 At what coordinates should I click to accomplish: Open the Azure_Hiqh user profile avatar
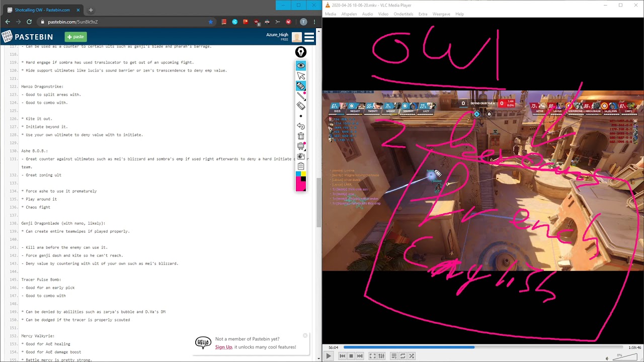coord(297,37)
